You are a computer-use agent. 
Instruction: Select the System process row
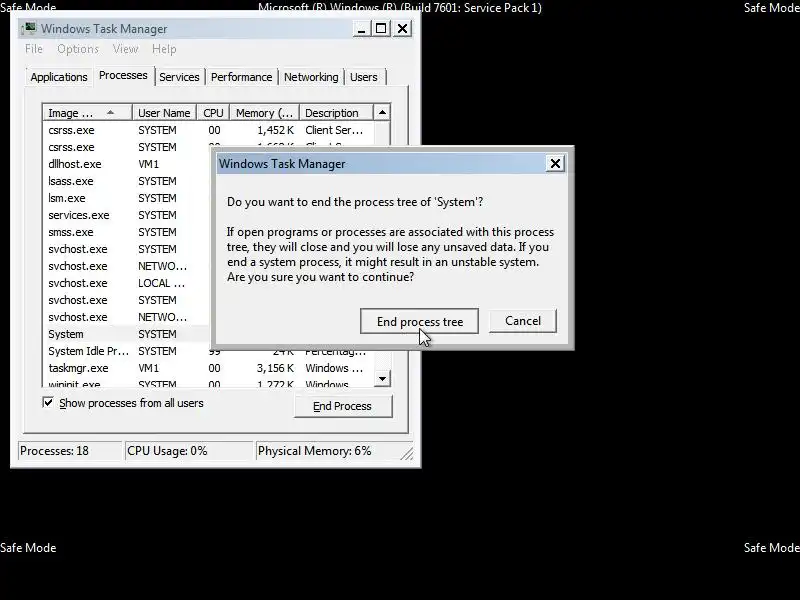coord(126,334)
